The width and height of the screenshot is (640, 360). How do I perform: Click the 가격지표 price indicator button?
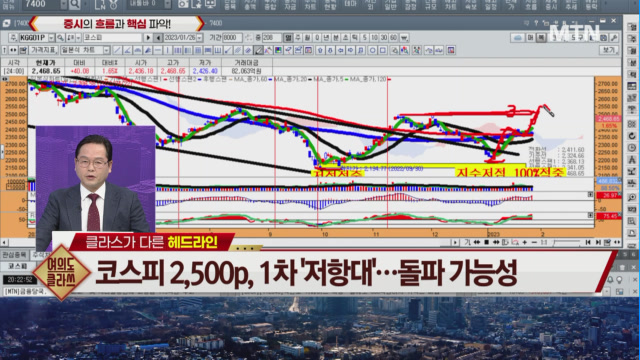coord(44,50)
